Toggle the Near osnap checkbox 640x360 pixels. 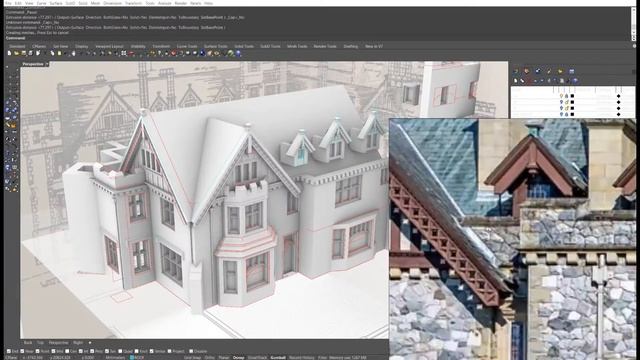(22, 351)
